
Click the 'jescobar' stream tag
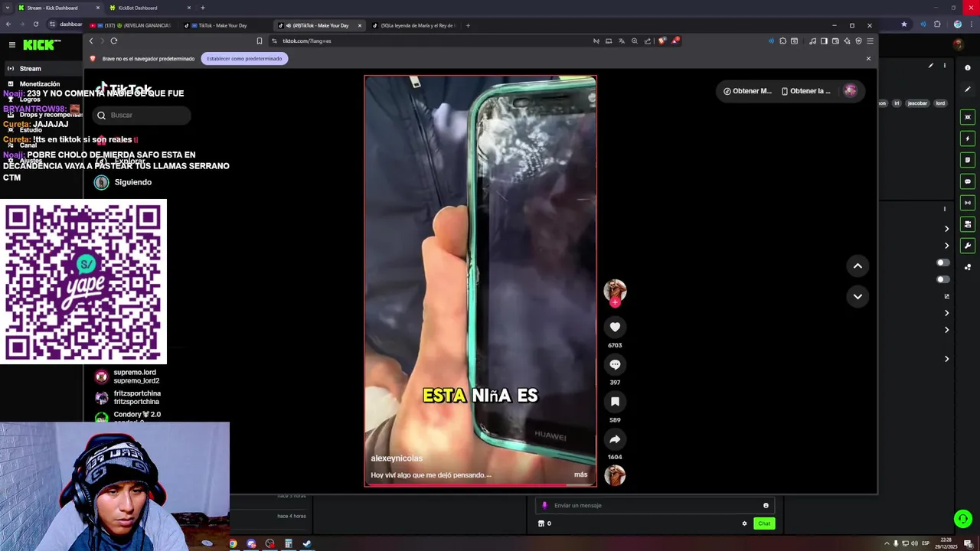tap(917, 103)
